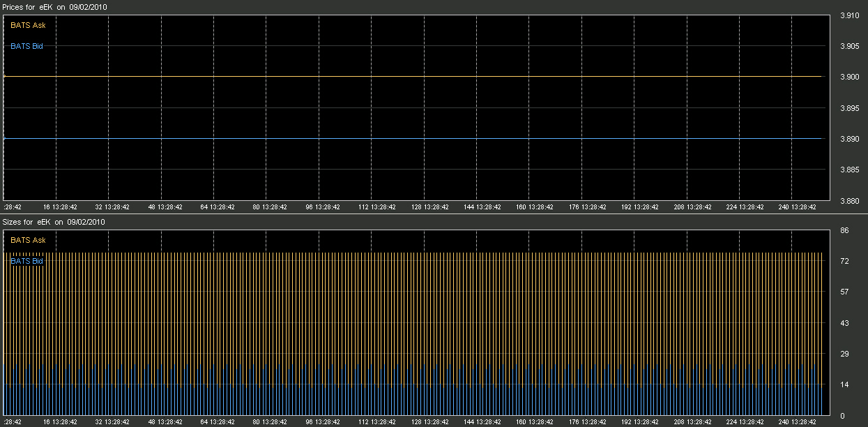Click '32 13:28:42' tick under Sizes chart

click(112, 422)
